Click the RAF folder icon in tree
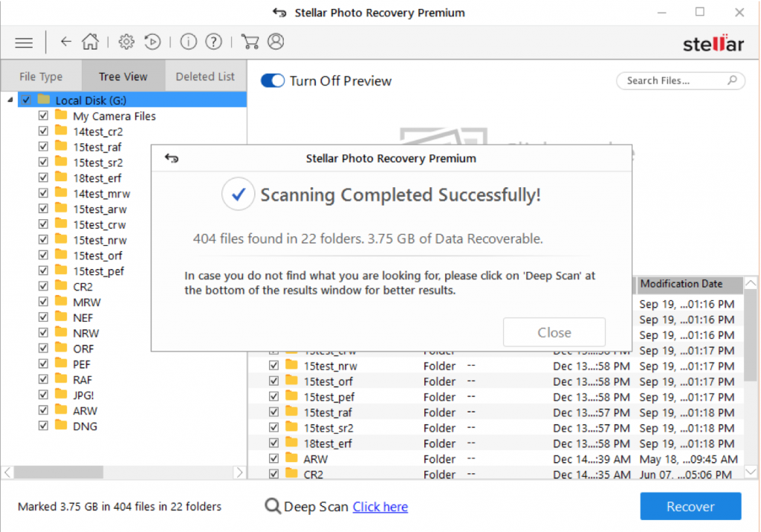This screenshot has width=761, height=532. tap(61, 379)
